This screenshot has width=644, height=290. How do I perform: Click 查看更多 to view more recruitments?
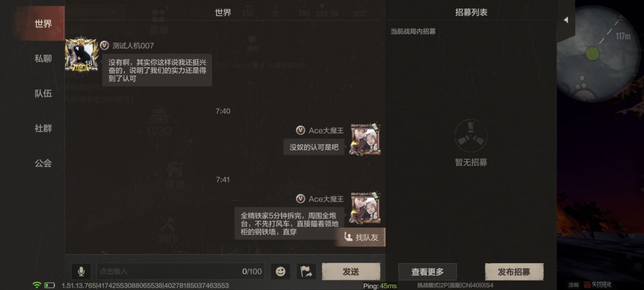(x=428, y=272)
